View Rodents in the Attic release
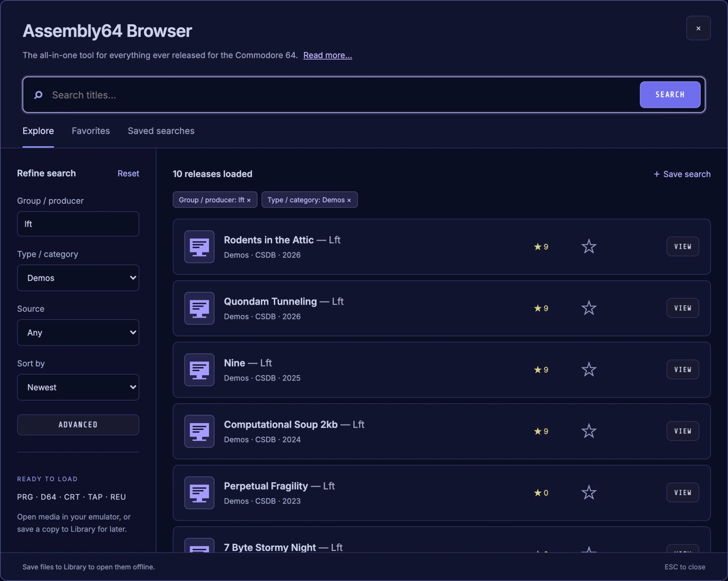 682,247
